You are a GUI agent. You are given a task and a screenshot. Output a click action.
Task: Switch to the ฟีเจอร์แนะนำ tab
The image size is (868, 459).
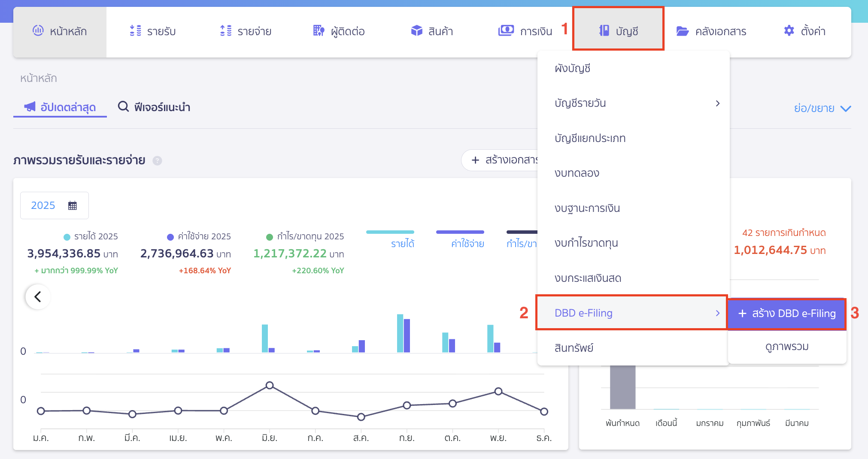pos(155,107)
